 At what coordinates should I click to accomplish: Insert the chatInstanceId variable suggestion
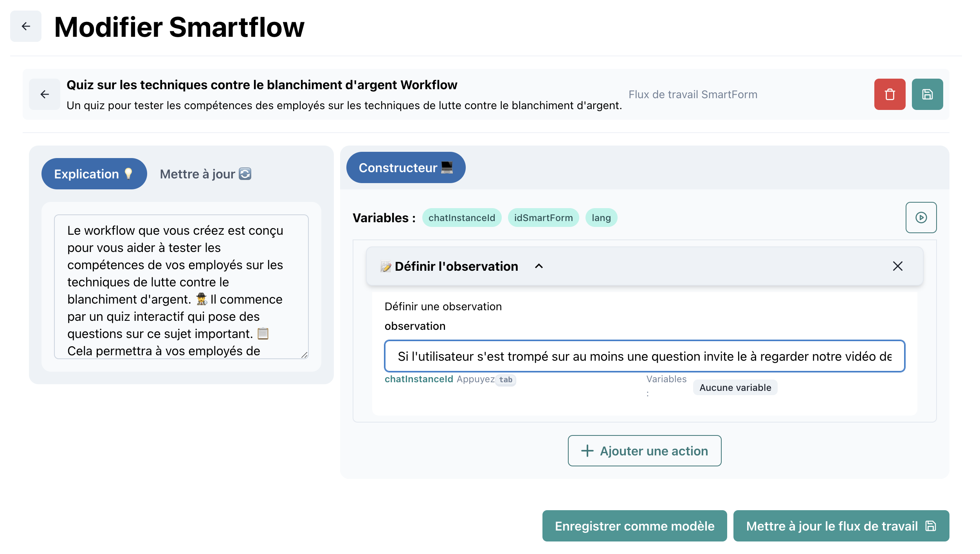[x=419, y=379]
